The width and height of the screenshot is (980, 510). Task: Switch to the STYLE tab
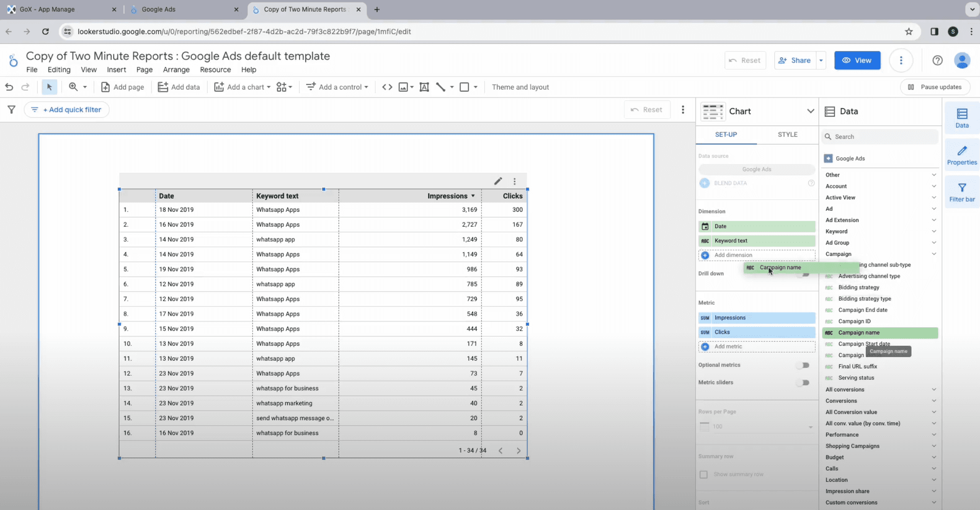coord(787,135)
